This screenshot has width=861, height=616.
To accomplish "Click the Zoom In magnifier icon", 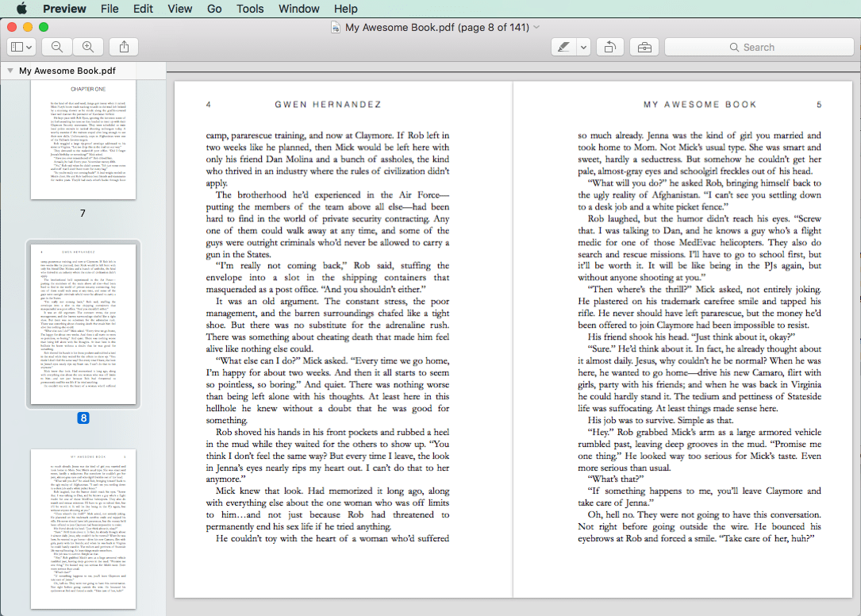I will pos(88,48).
